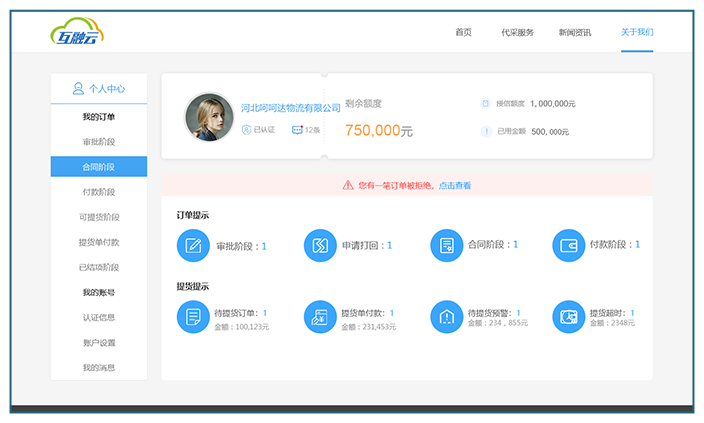
Task: Click the 待提货预警 warning icon
Action: coord(446,317)
